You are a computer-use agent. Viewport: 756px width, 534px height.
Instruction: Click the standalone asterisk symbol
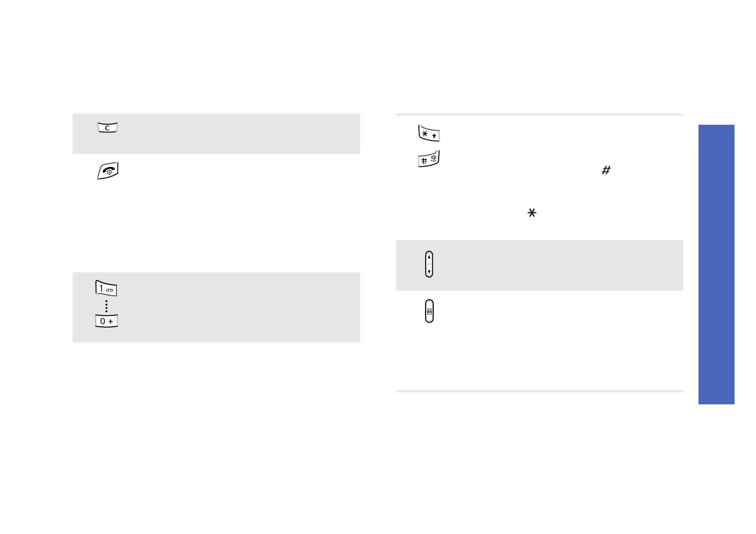[532, 213]
